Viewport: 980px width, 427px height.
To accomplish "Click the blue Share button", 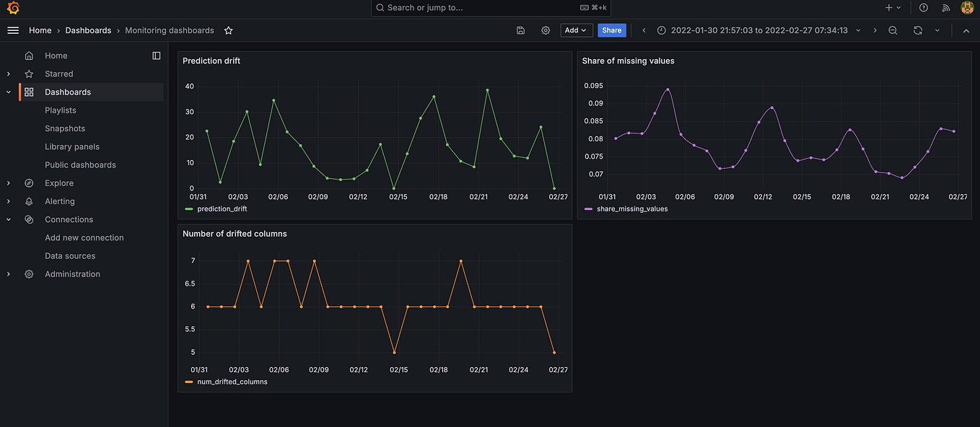I will coord(611,30).
